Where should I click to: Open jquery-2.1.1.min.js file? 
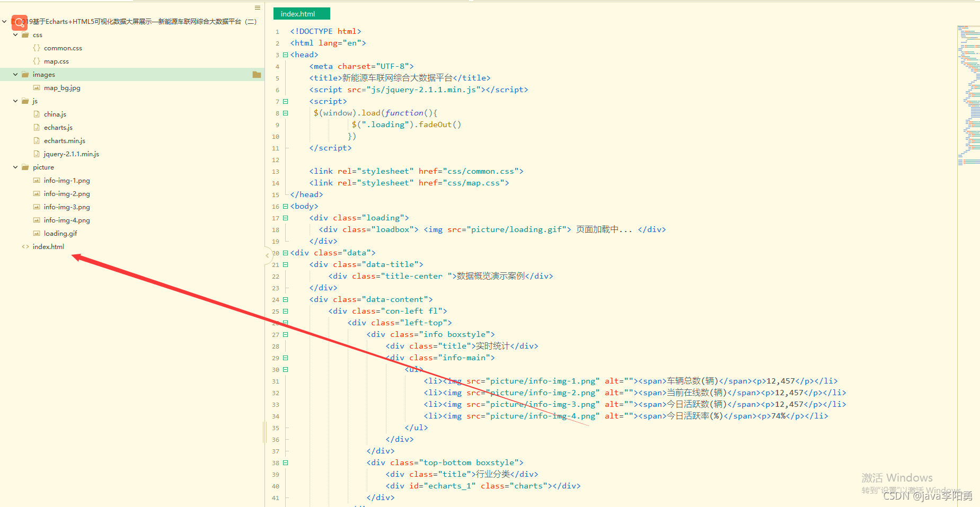tap(72, 154)
